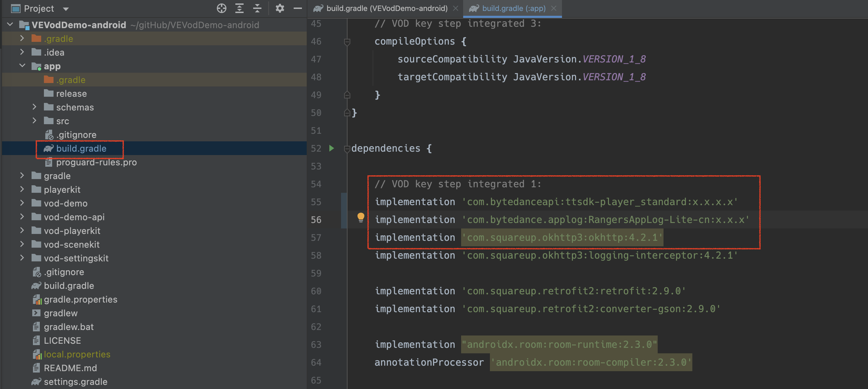This screenshot has width=868, height=389.
Task: Click the room-compiler:2.3.0 dependency string
Action: click(591, 362)
